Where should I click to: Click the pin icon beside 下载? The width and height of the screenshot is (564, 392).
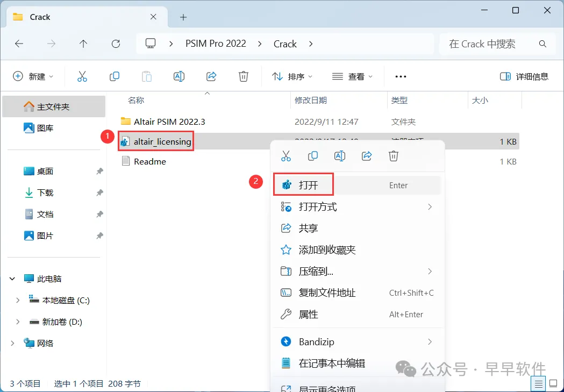(99, 193)
